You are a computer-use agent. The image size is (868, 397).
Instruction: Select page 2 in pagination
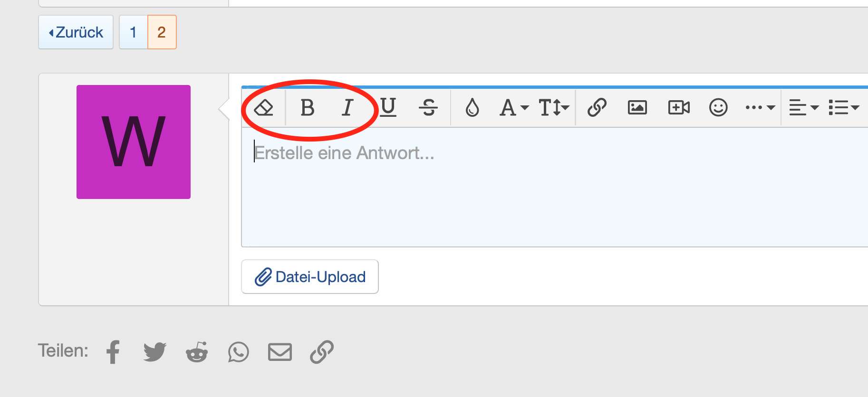pos(162,32)
